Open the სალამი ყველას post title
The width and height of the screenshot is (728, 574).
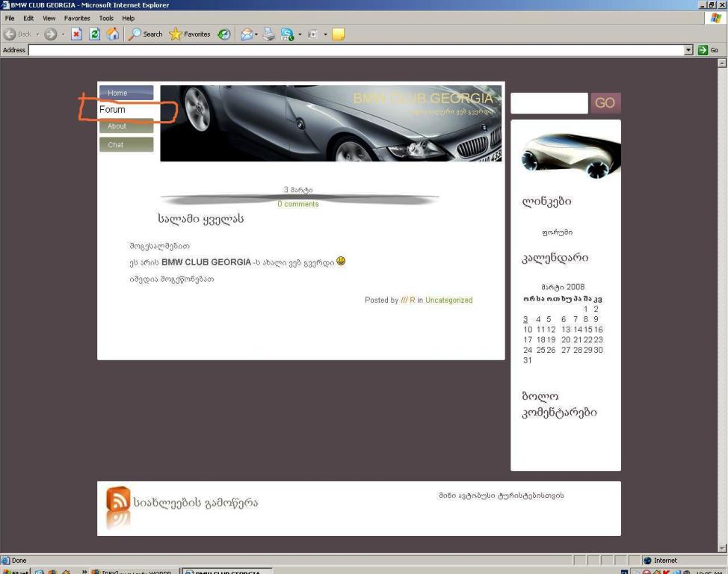[201, 219]
